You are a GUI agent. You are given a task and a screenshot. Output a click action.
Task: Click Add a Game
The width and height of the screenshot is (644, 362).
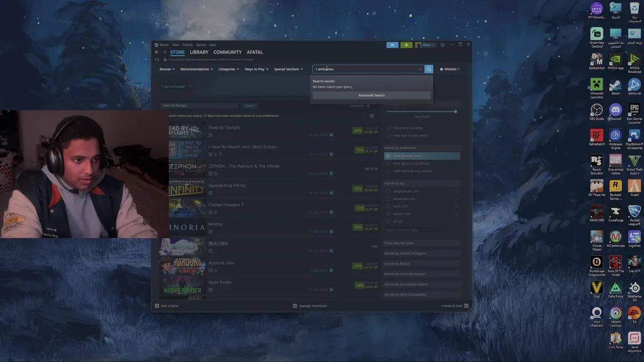point(167,306)
